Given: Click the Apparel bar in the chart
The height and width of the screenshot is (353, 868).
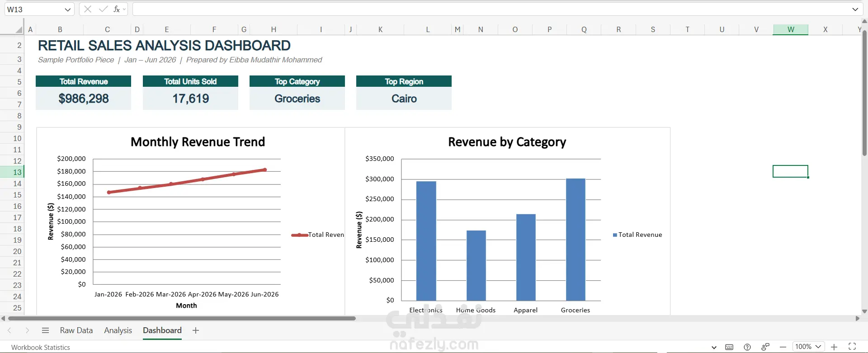Looking at the screenshot, I should click(526, 257).
